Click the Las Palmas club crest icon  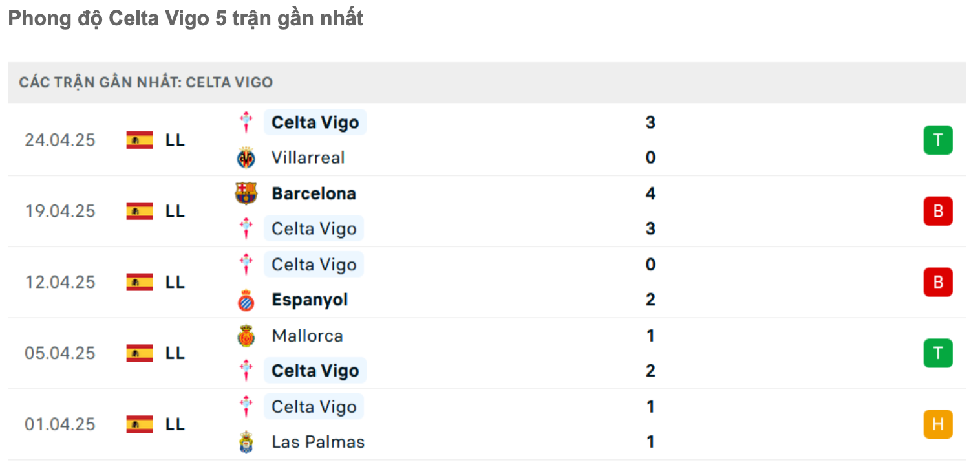pos(246,443)
